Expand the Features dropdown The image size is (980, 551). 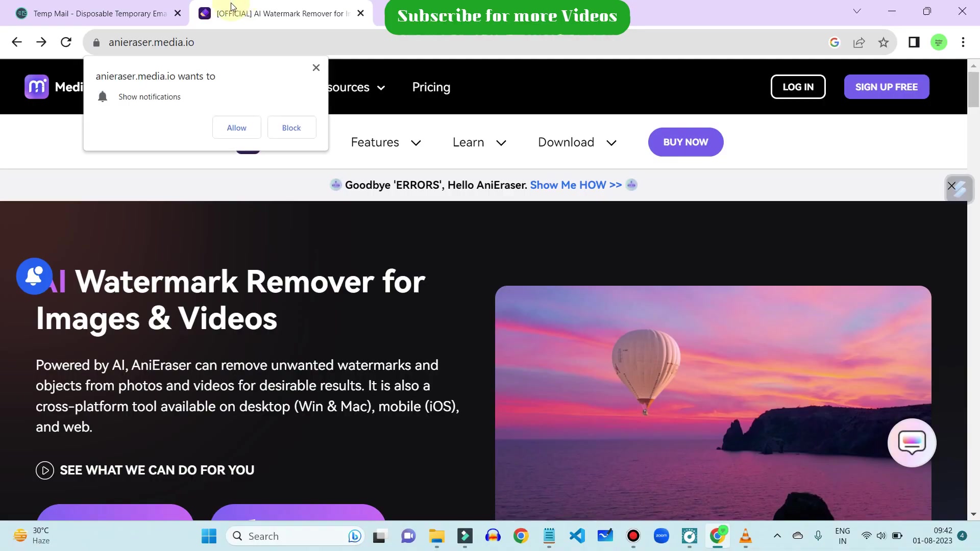386,142
